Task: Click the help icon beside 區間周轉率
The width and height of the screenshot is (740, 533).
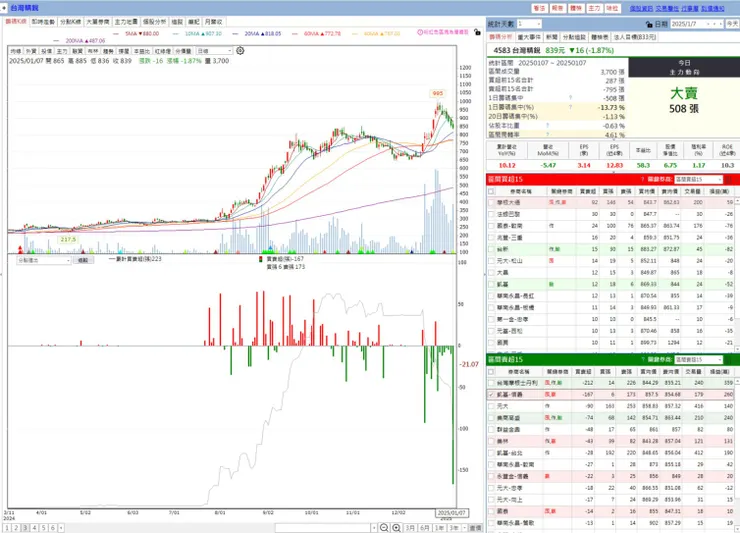Action: click(x=547, y=135)
